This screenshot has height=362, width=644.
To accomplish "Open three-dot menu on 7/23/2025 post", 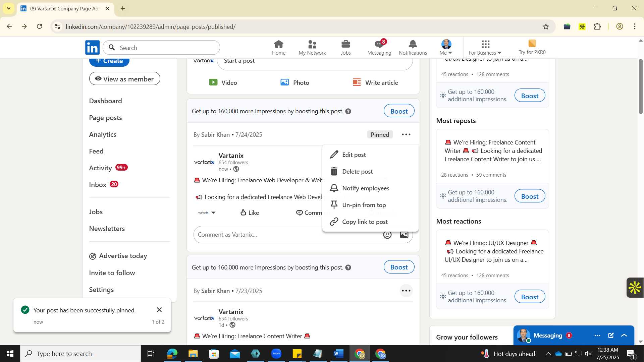I will (406, 291).
